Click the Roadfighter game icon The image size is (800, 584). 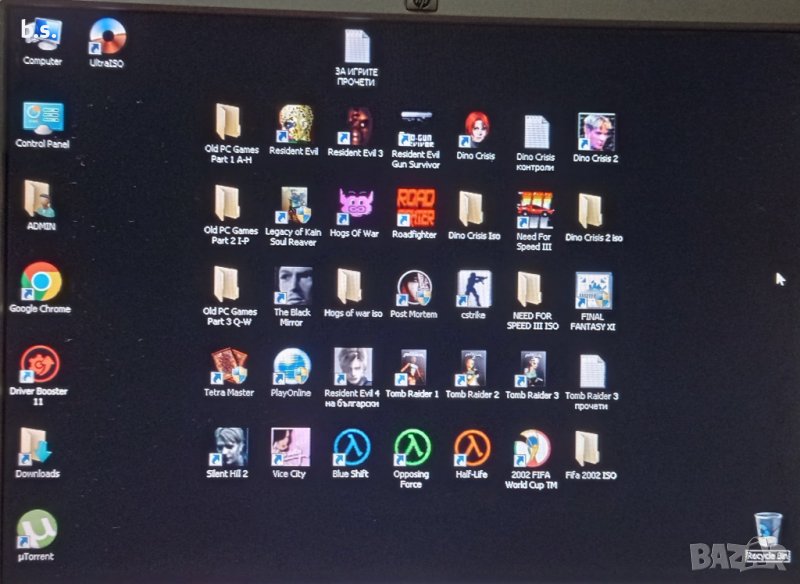(x=414, y=207)
